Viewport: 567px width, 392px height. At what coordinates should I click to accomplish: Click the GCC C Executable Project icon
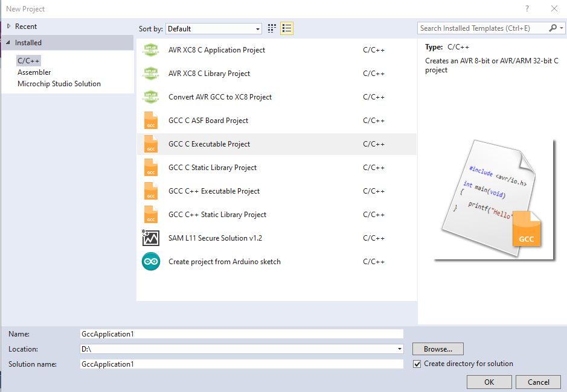(x=151, y=144)
